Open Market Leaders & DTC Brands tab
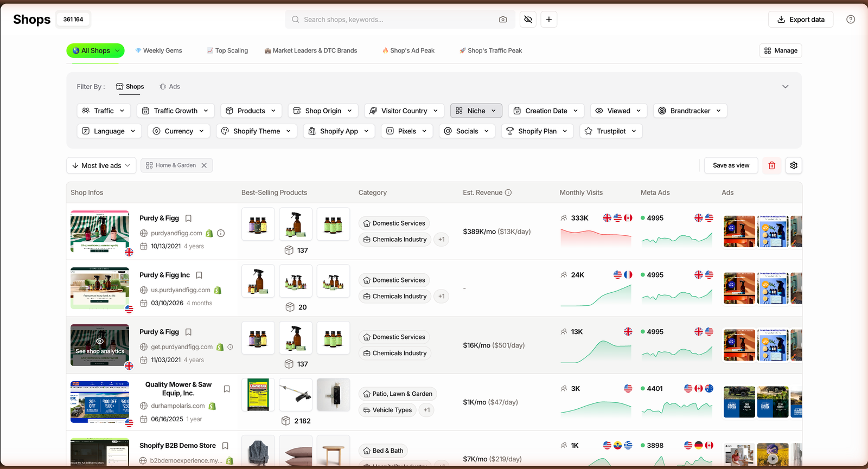Screen dimensions: 868x469 tap(311, 50)
